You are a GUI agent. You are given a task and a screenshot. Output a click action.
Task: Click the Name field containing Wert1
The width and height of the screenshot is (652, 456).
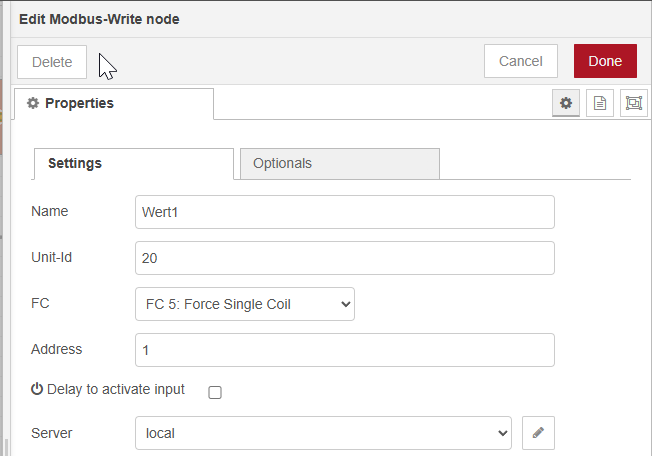click(x=345, y=212)
